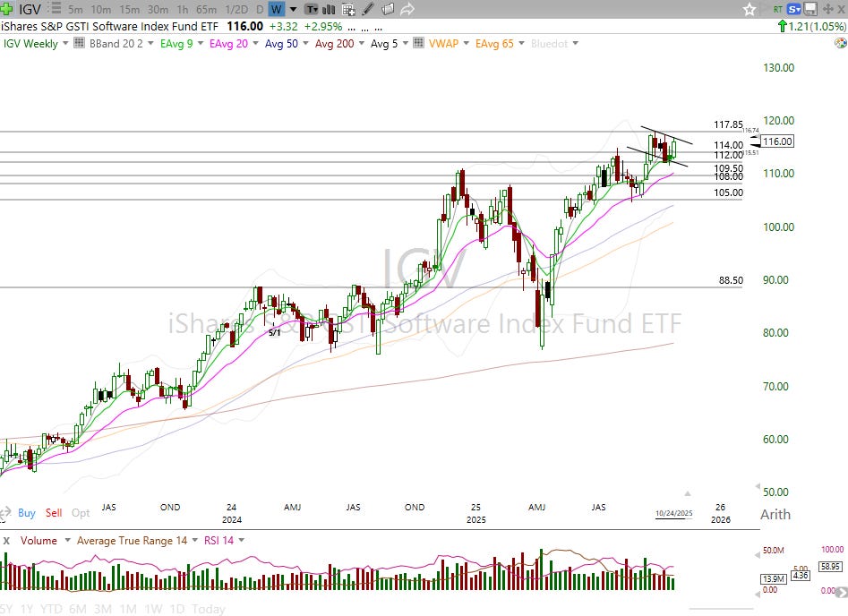Click the IGV ticker symbol field
The height and width of the screenshot is (616, 848).
click(x=30, y=9)
